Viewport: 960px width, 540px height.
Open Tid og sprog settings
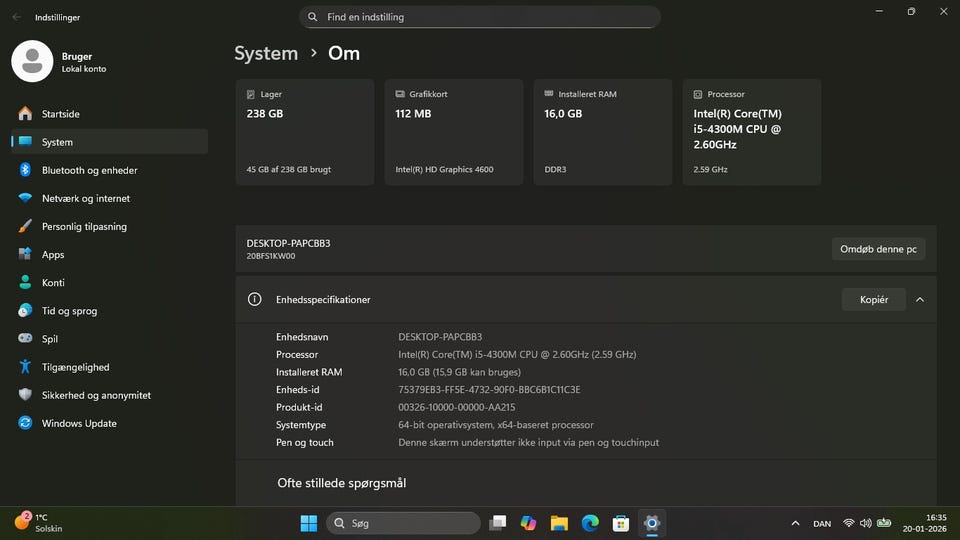tap(69, 311)
